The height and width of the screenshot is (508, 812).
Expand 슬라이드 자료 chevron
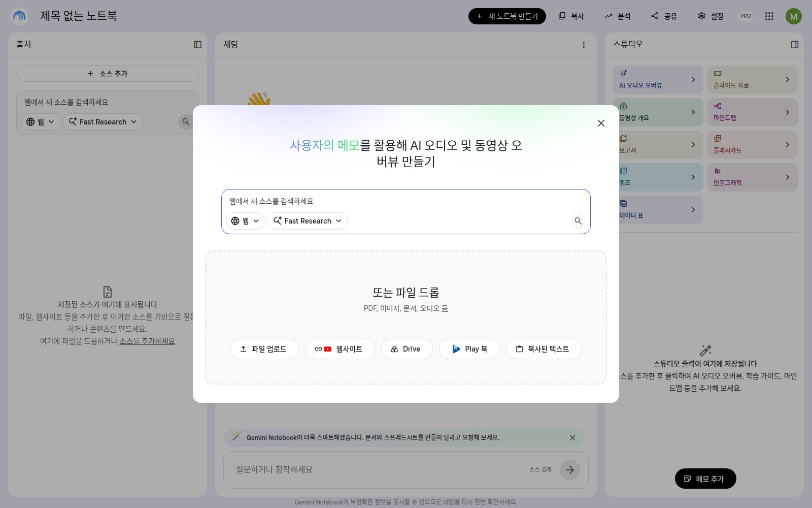788,80
